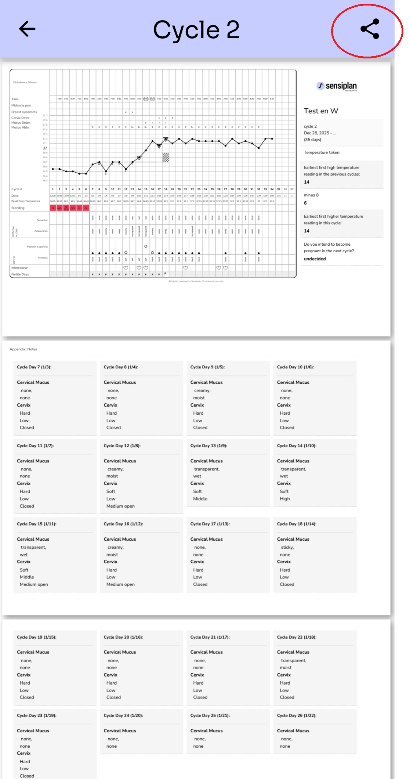Click the temperature curve on chart
410x779 pixels.
(x=163, y=155)
